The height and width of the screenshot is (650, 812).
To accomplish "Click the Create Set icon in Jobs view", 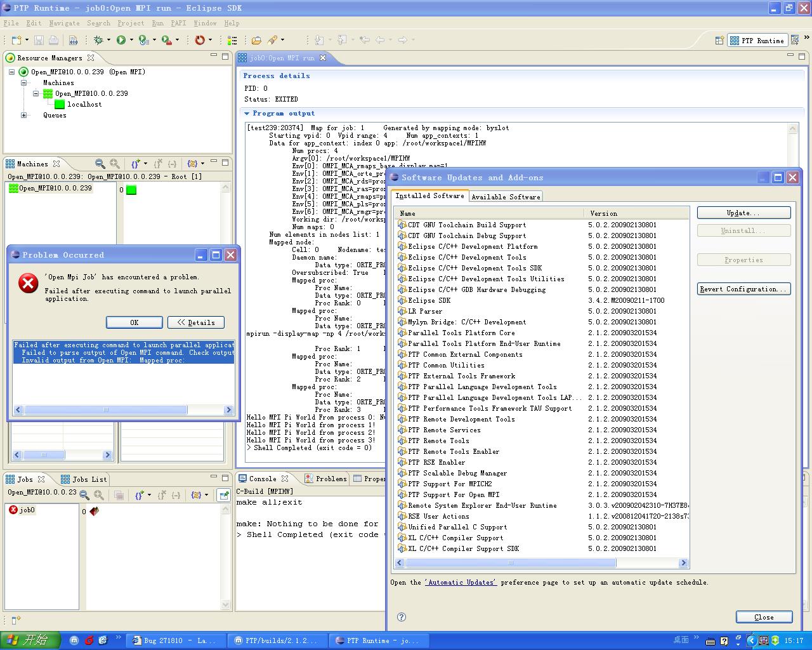I will pyautogui.click(x=139, y=495).
